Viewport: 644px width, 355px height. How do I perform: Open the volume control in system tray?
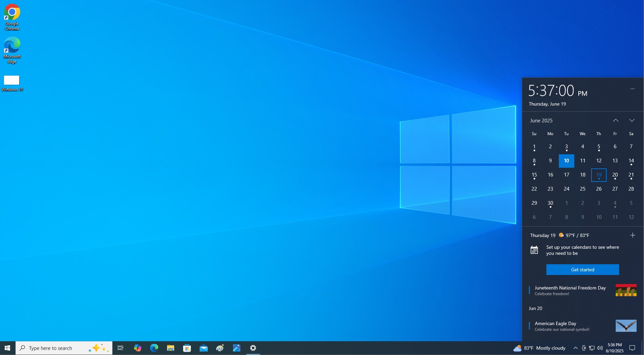coord(600,348)
